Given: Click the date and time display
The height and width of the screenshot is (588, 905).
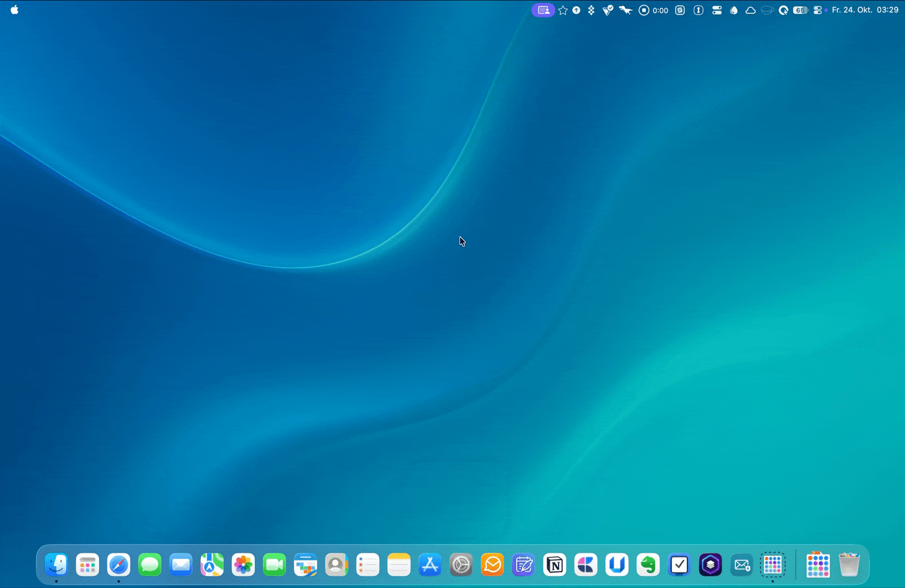Looking at the screenshot, I should 865,10.
